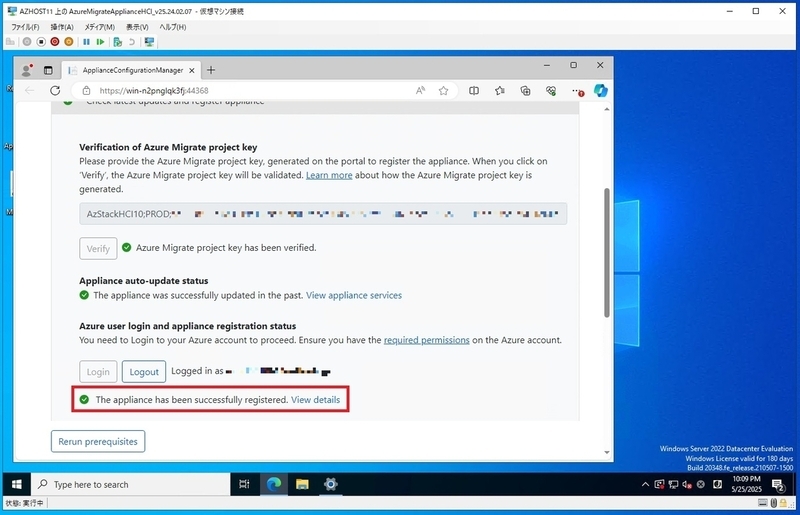Open the notification center icon

[778, 484]
